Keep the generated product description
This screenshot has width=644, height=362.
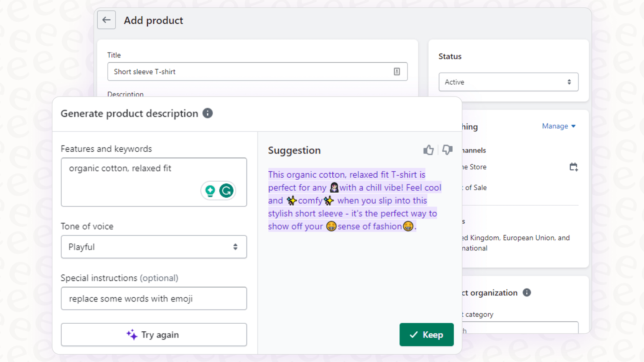426,334
